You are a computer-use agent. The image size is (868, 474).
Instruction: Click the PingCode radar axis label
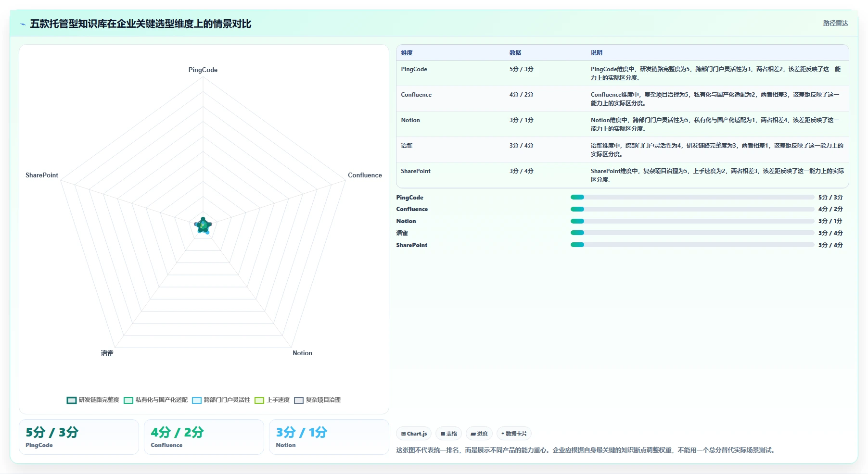203,70
